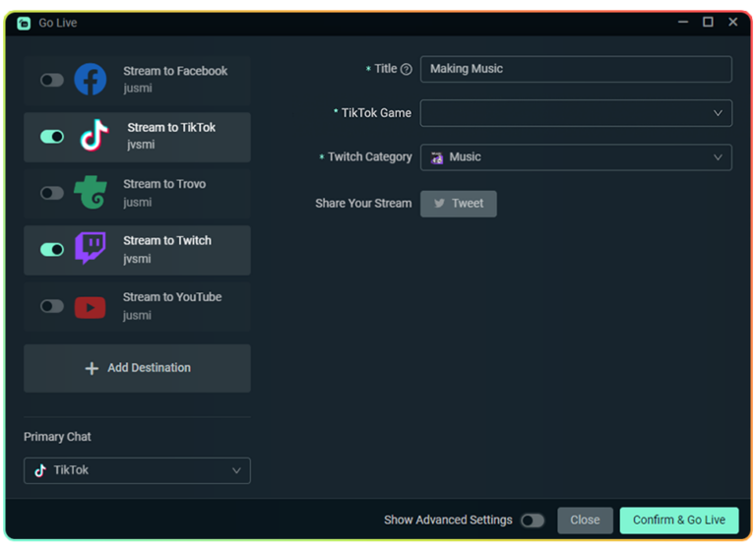Click the TikTok logo in destinations list
The image size is (756, 553).
[94, 136]
